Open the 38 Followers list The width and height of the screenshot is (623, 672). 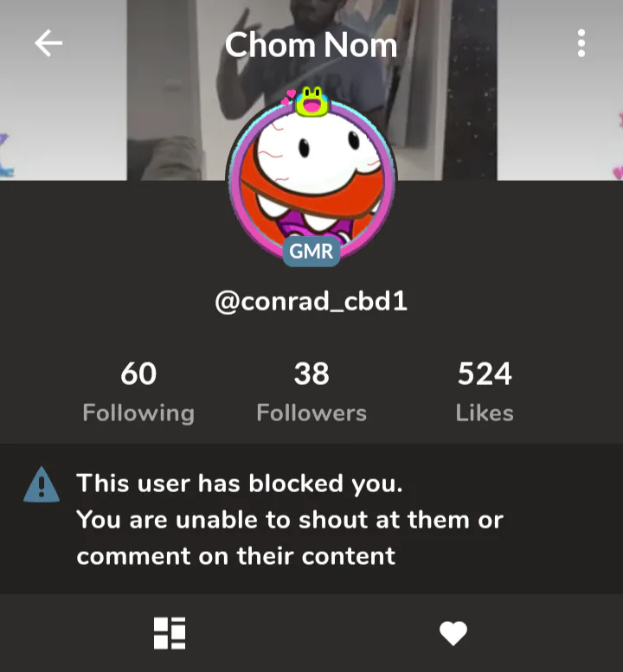click(x=311, y=392)
